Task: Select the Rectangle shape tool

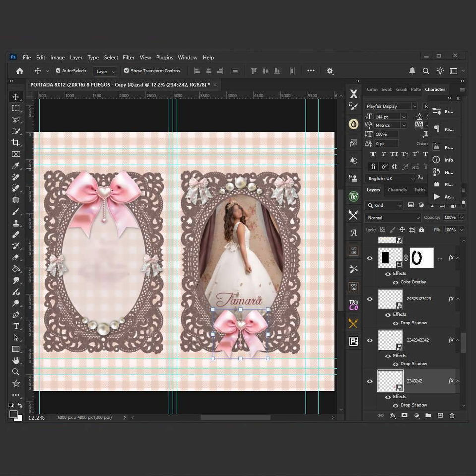Action: (16, 349)
